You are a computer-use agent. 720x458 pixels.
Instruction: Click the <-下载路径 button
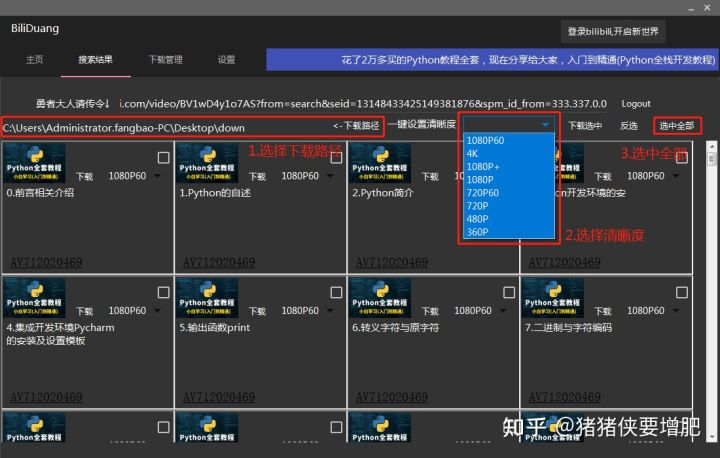tap(356, 126)
